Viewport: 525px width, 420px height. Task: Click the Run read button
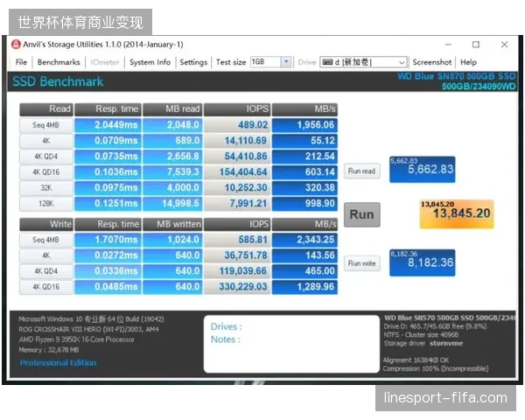coord(361,171)
